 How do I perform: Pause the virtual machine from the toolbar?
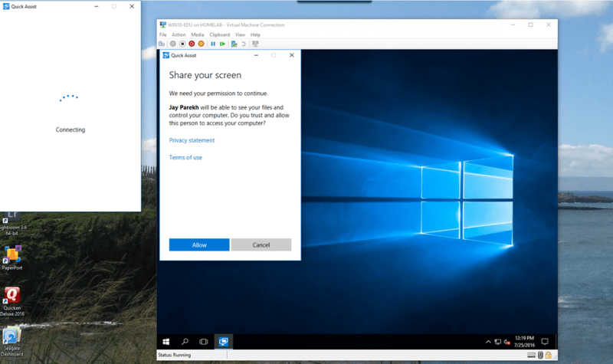tap(213, 44)
